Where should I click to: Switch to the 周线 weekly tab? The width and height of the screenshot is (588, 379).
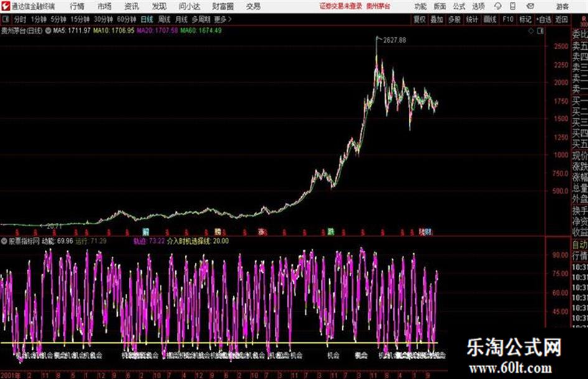click(x=164, y=19)
